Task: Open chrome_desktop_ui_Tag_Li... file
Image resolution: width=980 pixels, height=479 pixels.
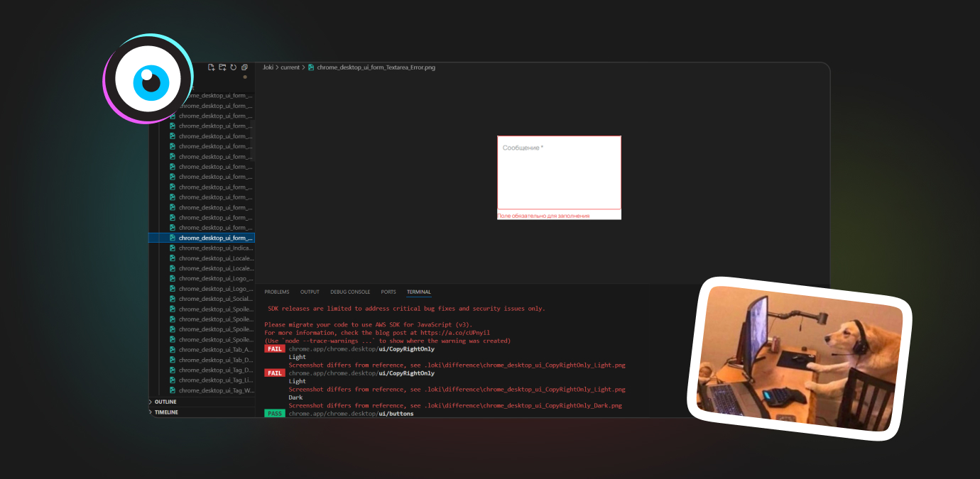Action: (215, 380)
